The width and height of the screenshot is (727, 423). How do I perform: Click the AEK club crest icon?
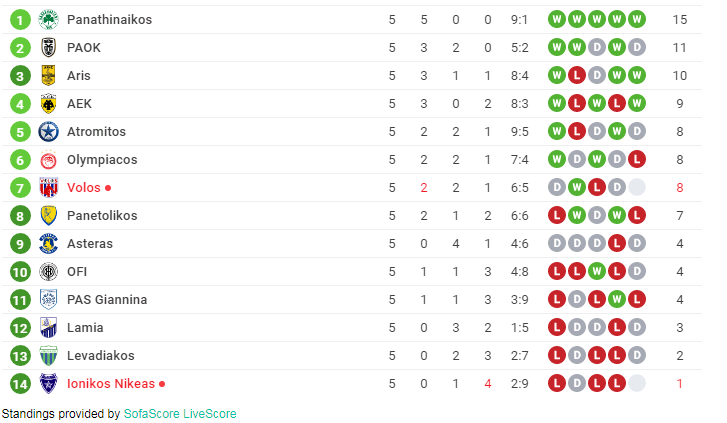(48, 103)
